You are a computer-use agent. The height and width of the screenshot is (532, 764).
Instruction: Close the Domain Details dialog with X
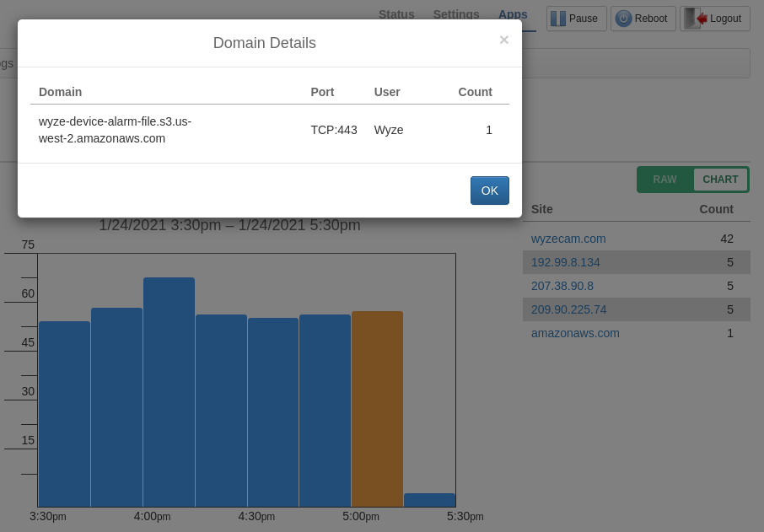point(503,40)
